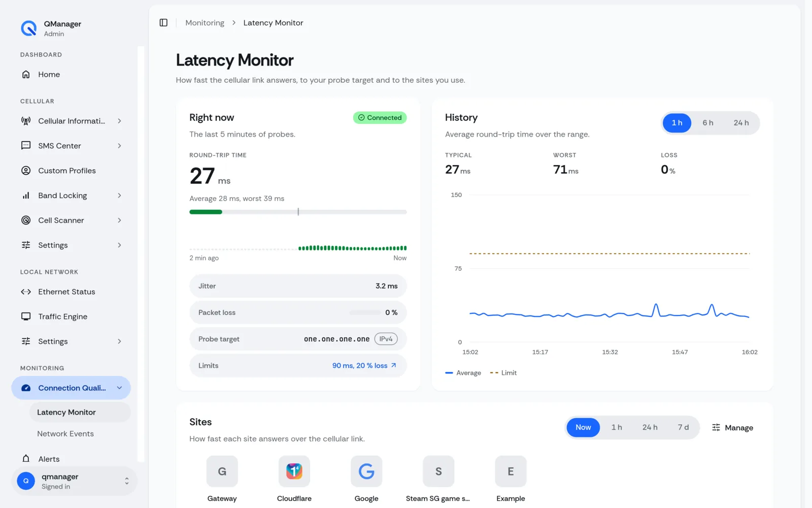812x508 pixels.
Task: Expand the Band Locking chevron
Action: tap(119, 196)
